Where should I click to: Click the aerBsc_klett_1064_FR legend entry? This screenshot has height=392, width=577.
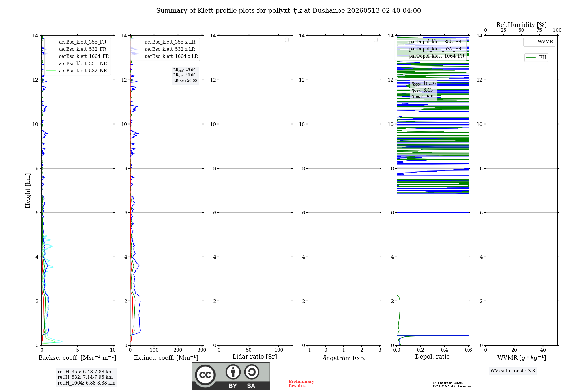point(78,56)
